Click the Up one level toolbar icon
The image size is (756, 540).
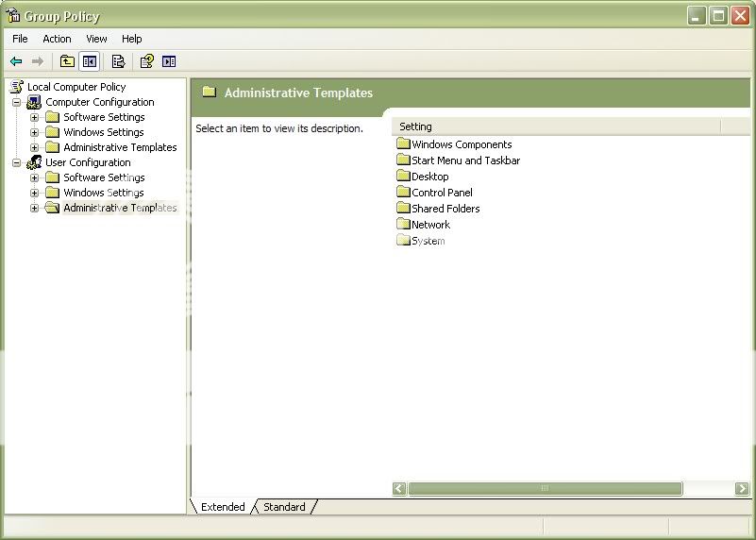tap(67, 61)
